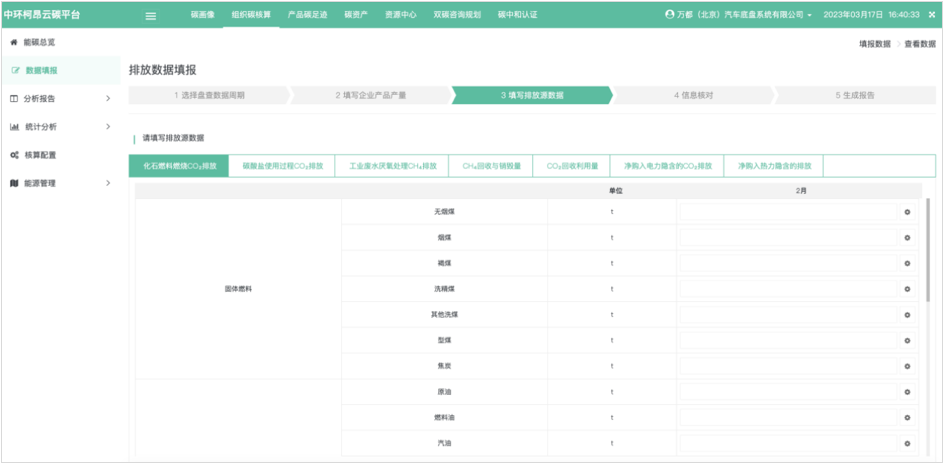Viewport: 944px width, 464px height.
Task: Click the 填报数据 breadcrumb link
Action: 874,44
